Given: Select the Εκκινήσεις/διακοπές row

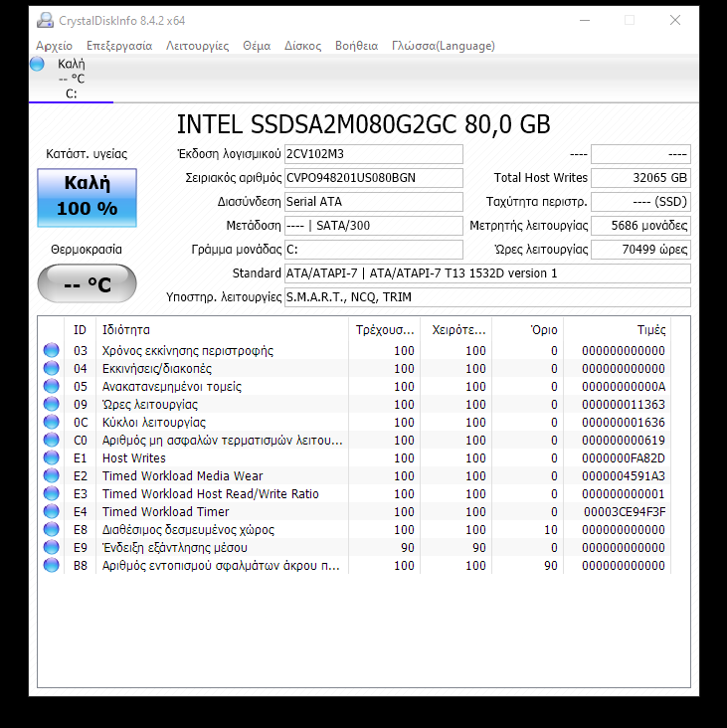Looking at the screenshot, I should coord(355,369).
